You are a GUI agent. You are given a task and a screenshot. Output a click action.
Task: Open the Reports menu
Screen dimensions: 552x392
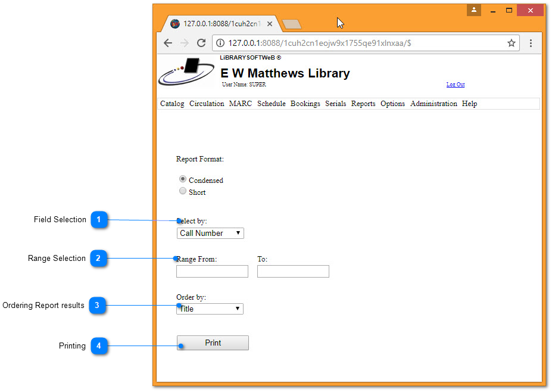[x=363, y=104]
